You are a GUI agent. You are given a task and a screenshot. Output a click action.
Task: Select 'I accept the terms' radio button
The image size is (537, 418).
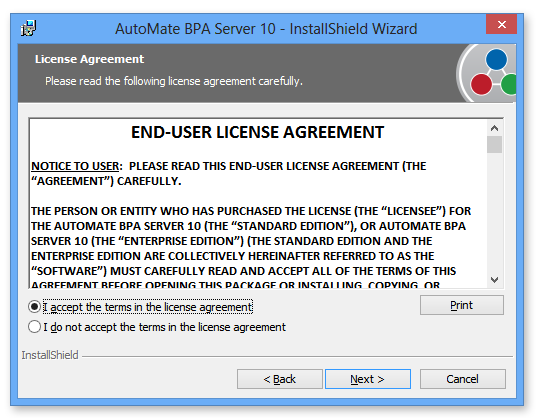point(34,307)
